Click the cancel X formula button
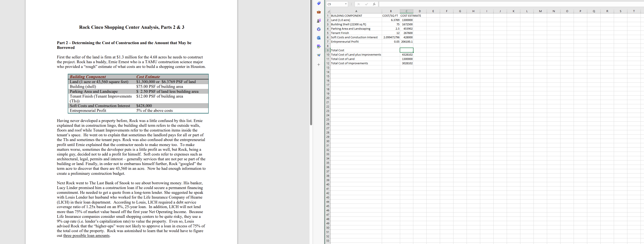Image resolution: width=644 pixels, height=244 pixels. pos(358,4)
